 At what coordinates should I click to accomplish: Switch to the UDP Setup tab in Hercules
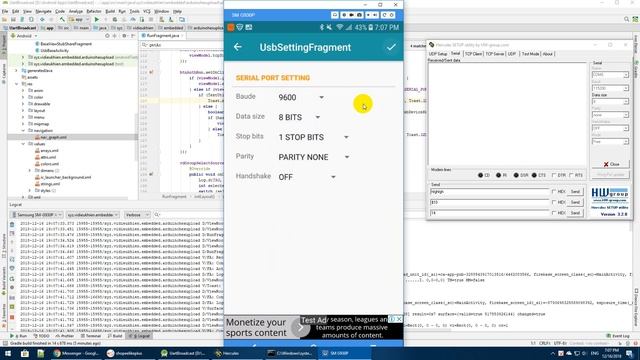(438, 54)
